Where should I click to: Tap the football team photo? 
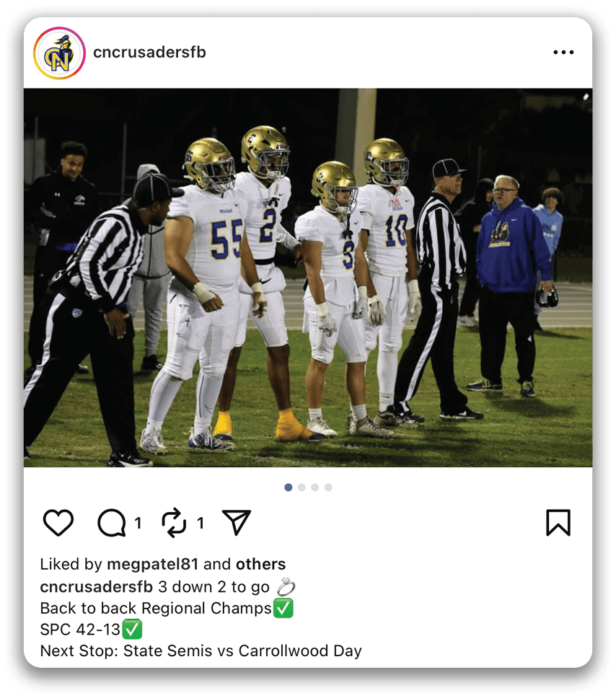click(x=308, y=278)
